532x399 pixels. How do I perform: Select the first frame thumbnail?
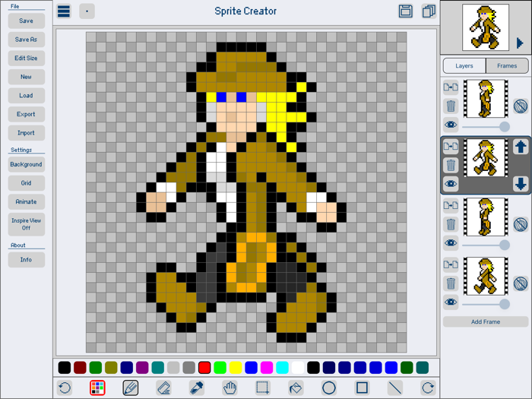click(486, 99)
